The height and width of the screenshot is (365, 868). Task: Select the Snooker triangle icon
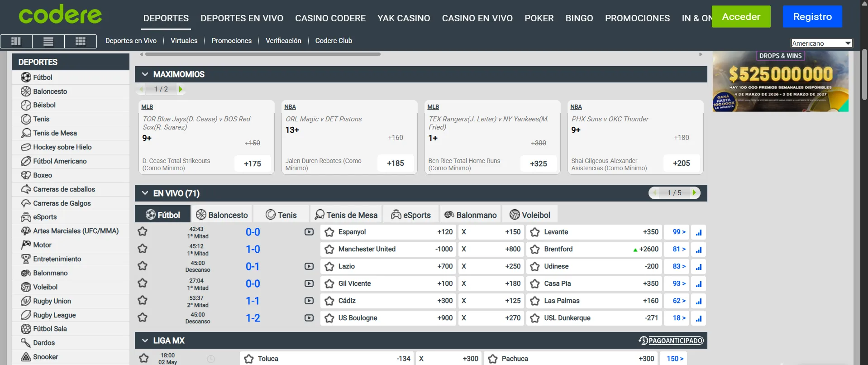pyautogui.click(x=26, y=357)
